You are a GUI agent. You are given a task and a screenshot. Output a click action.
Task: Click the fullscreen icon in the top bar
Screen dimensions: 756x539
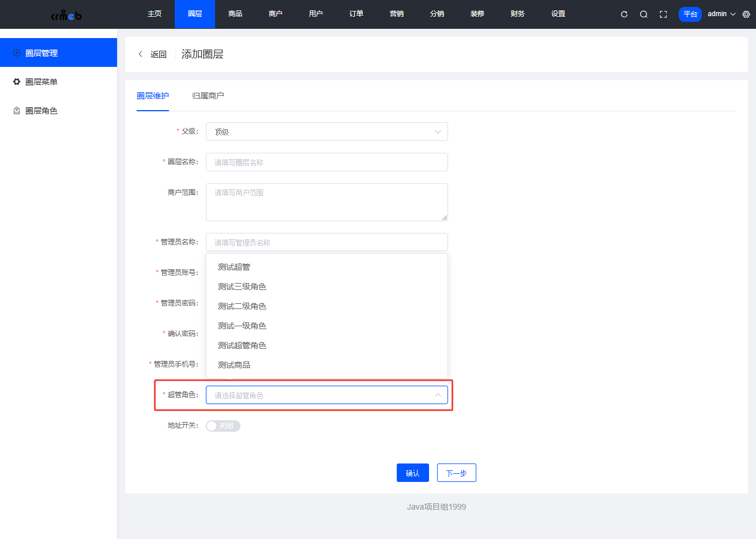click(663, 13)
